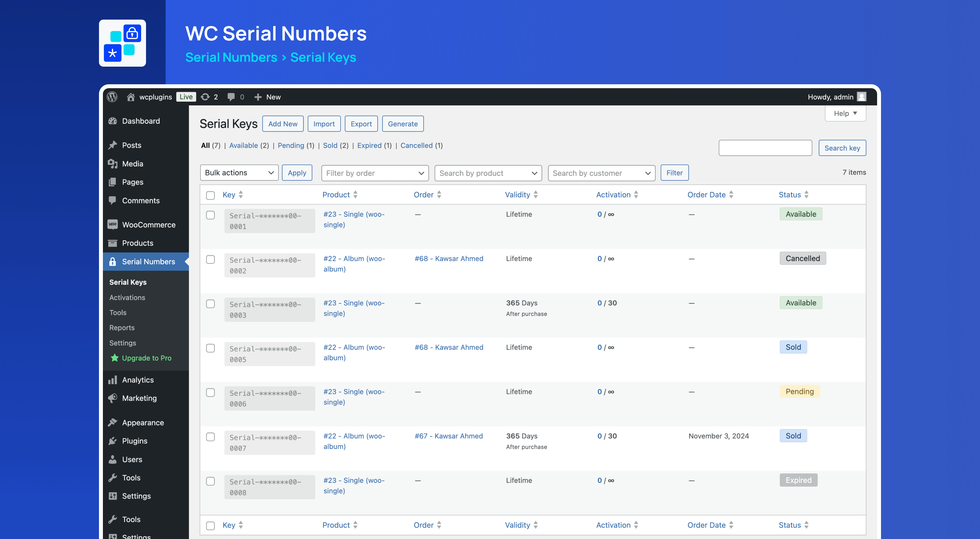The width and height of the screenshot is (980, 539).
Task: Click the admin avatar icon
Action: (x=862, y=97)
